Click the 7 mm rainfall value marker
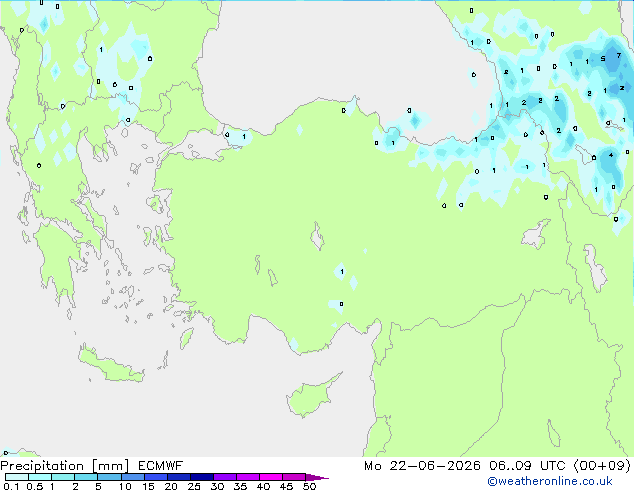634x490 pixels. pyautogui.click(x=619, y=55)
